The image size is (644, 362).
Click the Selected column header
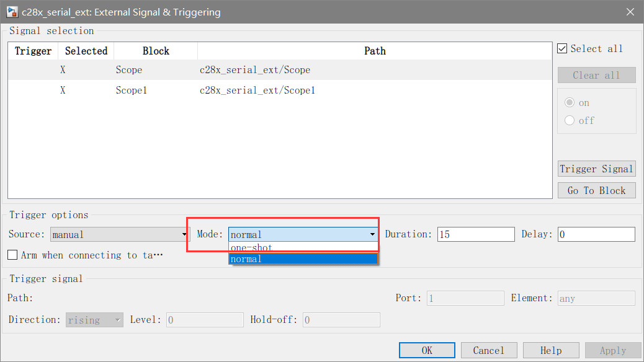click(x=86, y=51)
